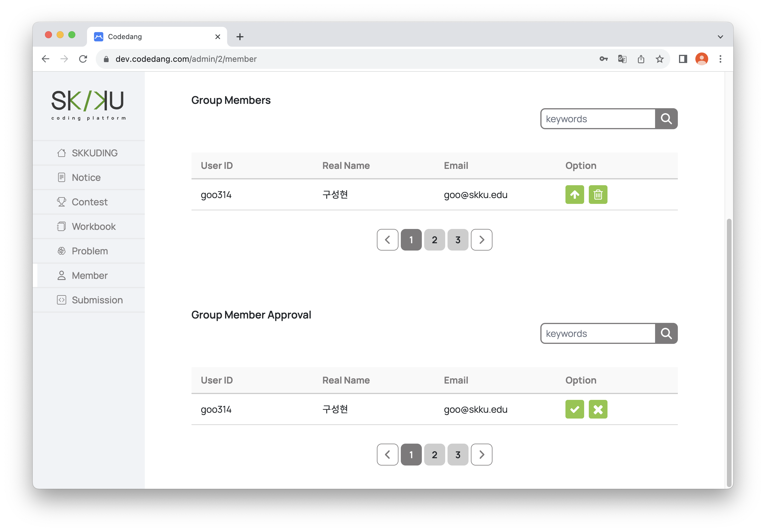Screen dimensions: 766x532
Task: Select the Submission menu item
Action: 97,300
